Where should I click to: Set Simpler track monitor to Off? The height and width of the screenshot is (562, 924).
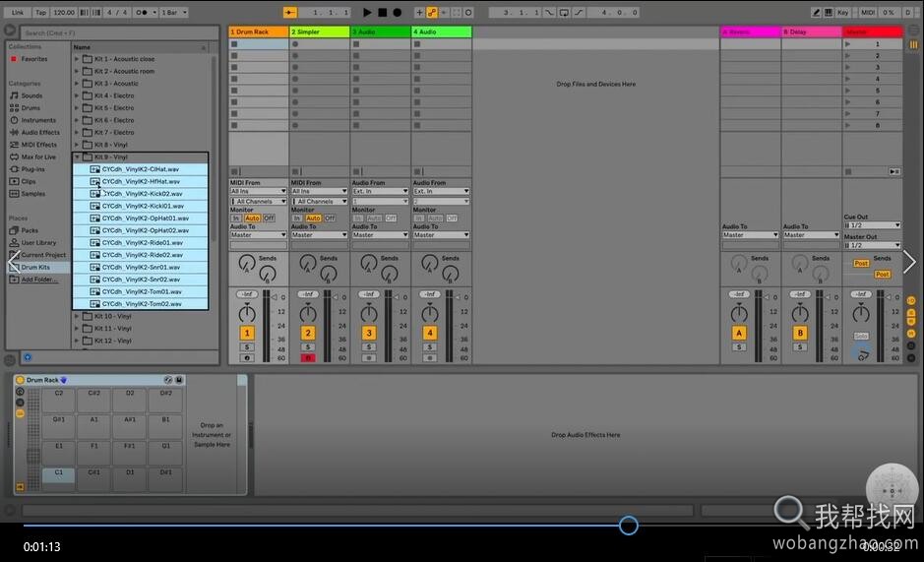[x=330, y=219]
